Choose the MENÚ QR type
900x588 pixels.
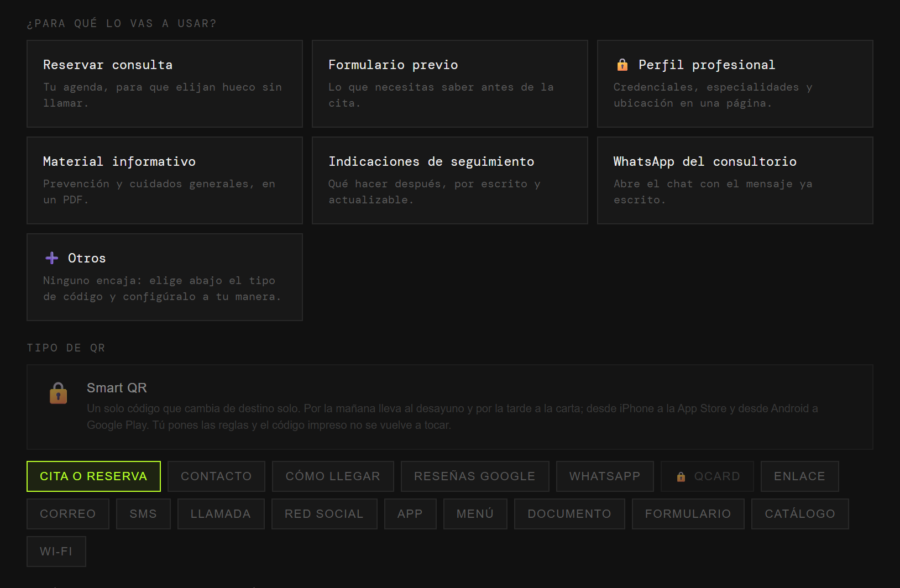[x=475, y=514]
